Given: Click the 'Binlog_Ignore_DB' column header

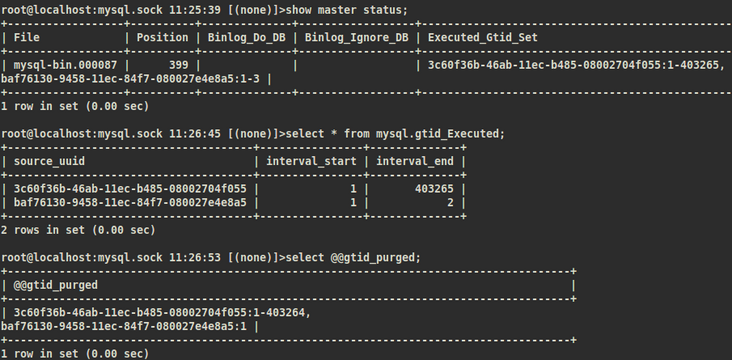Looking at the screenshot, I should 357,38.
